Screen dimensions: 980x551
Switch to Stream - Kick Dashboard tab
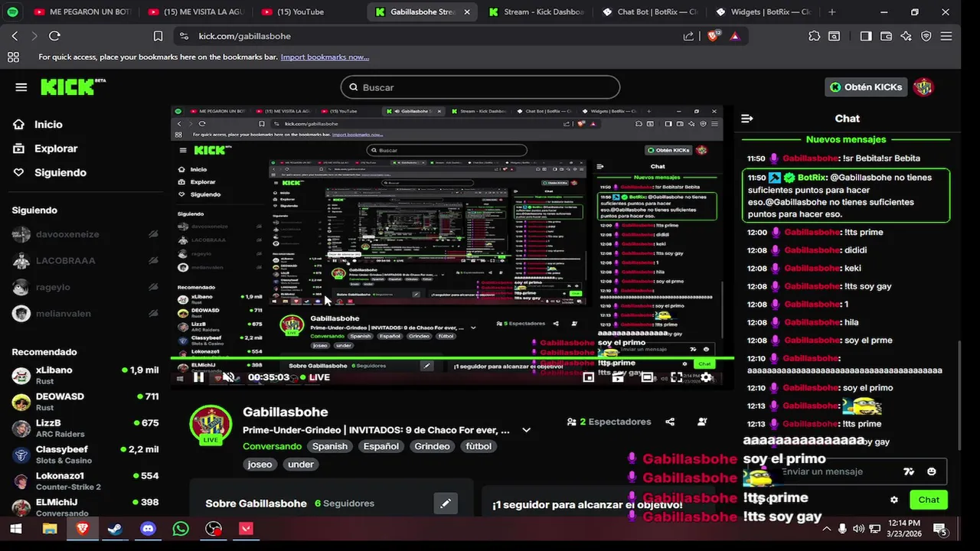click(x=536, y=12)
